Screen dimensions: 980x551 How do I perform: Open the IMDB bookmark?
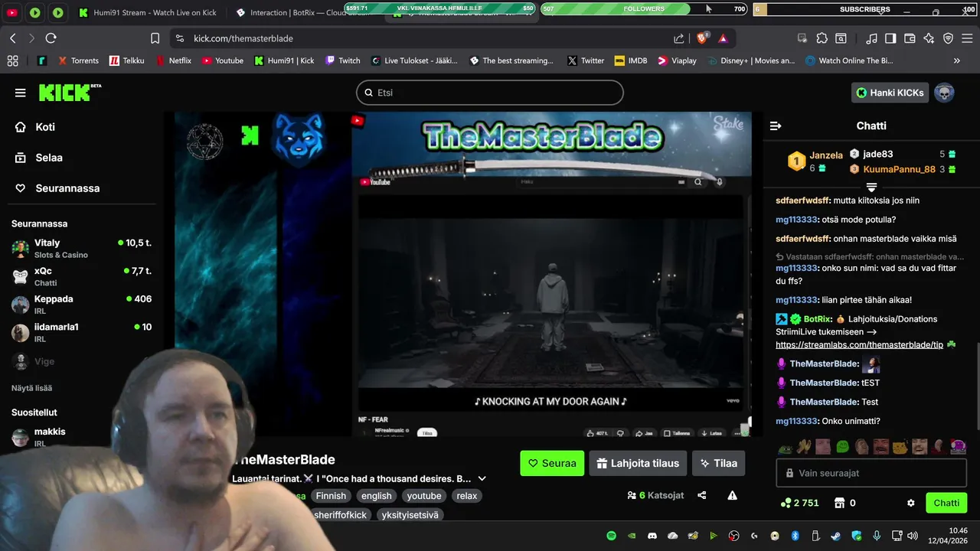[x=629, y=60]
